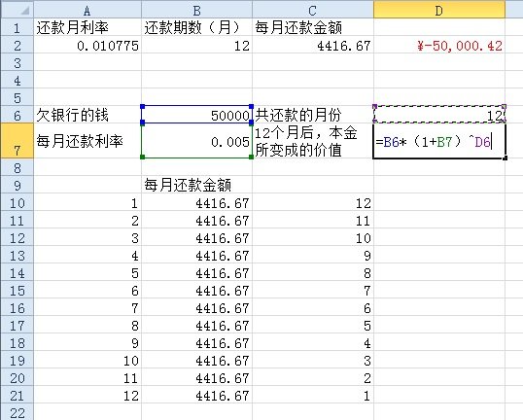Select cell C21 containing 1
The height and width of the screenshot is (420, 523).
313,396
